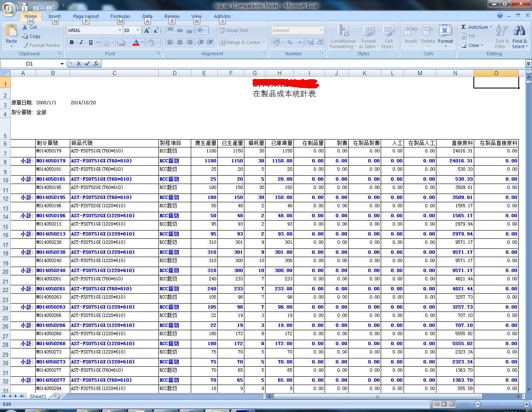The width and height of the screenshot is (532, 412).
Task: Set bottom vertical alignment
Action: (x=190, y=30)
